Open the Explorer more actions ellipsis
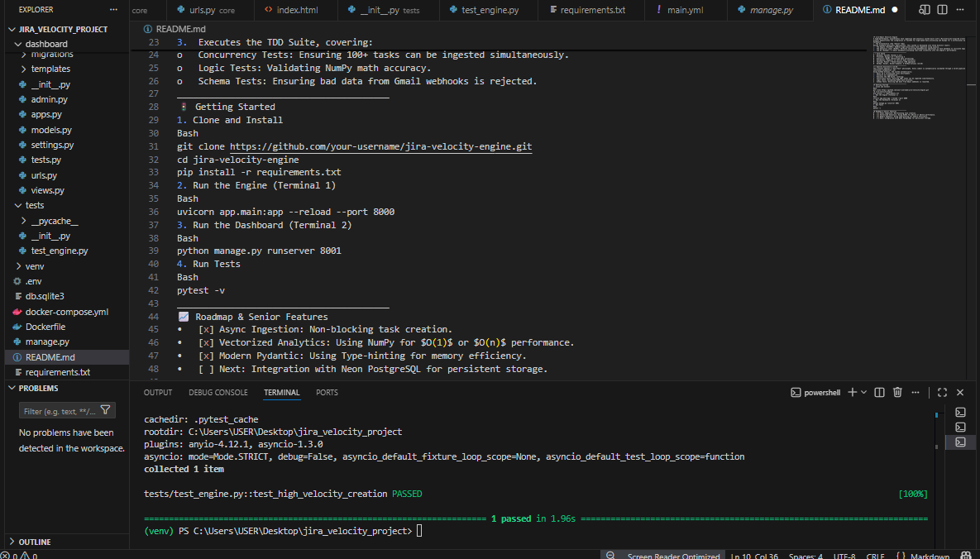The width and height of the screenshot is (980, 559). 113,10
